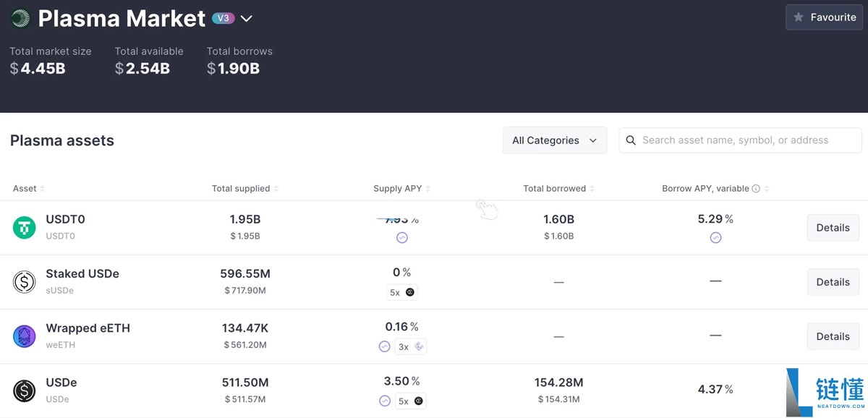Click the USDe asset name
The width and height of the screenshot is (868, 418).
61,382
